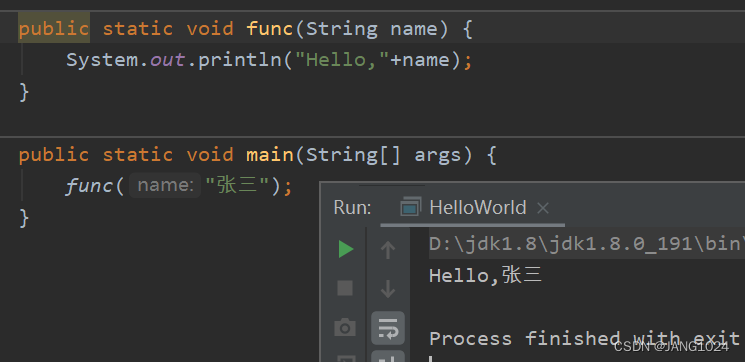Navigate down the stack trace with the down arrow

pyautogui.click(x=388, y=289)
